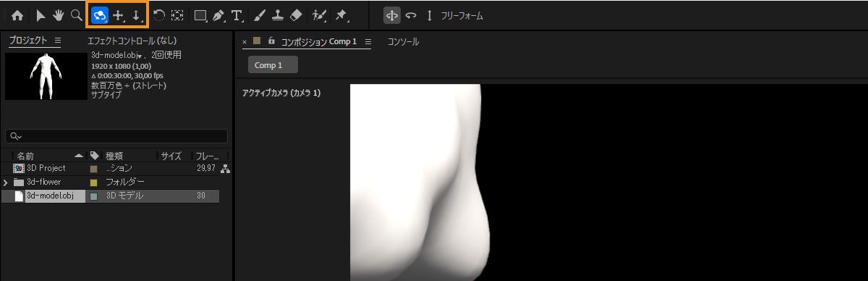868x281 pixels.
Task: Select the Brush tool
Action: coord(260,15)
